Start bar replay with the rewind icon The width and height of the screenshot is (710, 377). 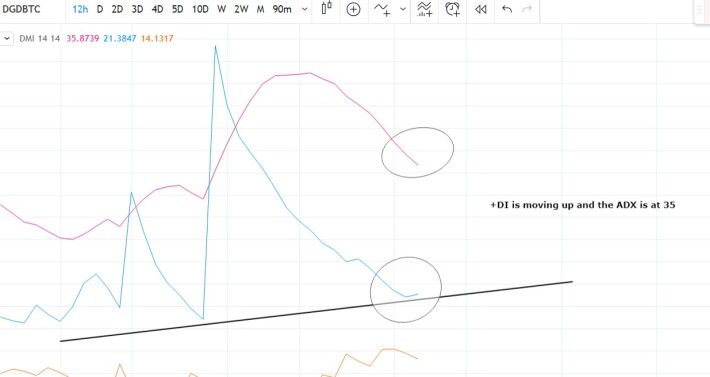[x=480, y=9]
